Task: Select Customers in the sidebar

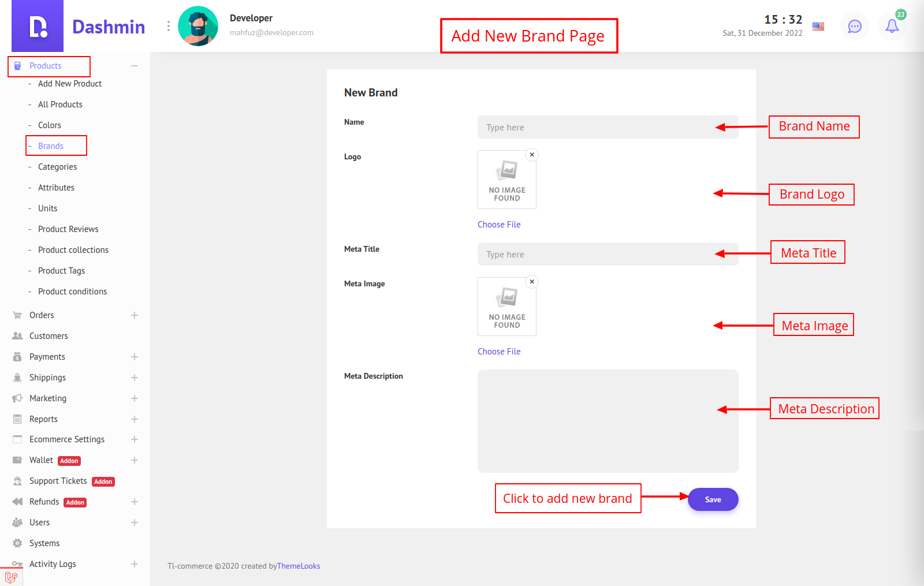Action: [x=49, y=336]
